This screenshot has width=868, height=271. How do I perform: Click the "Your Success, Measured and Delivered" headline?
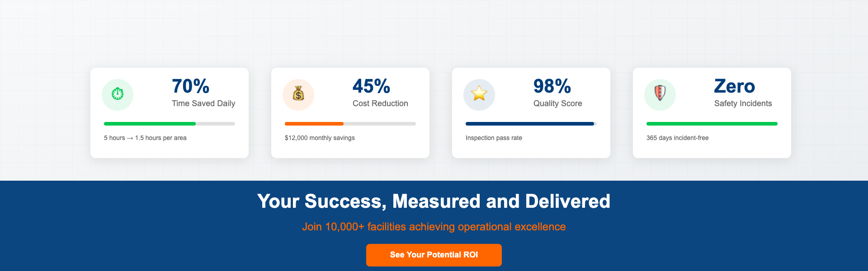(434, 201)
